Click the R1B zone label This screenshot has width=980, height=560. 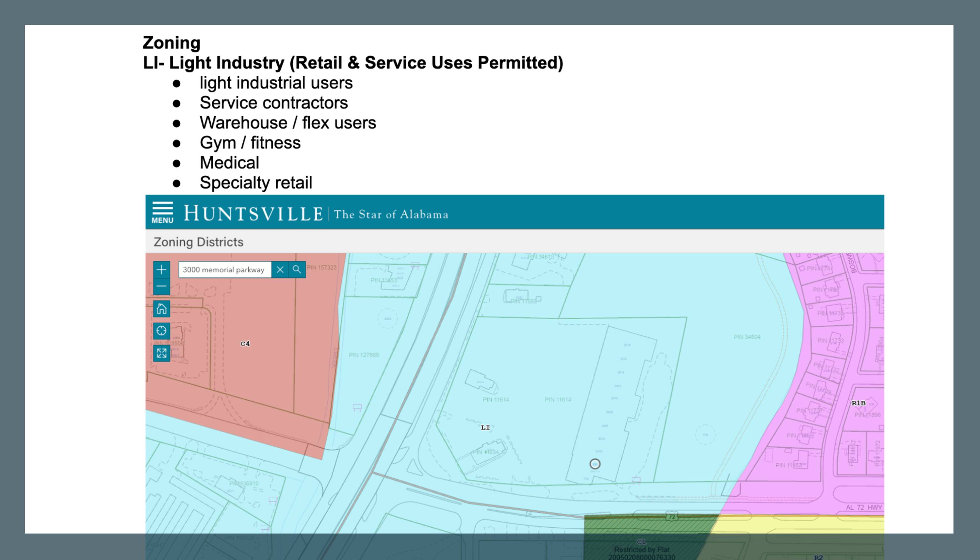click(x=858, y=403)
